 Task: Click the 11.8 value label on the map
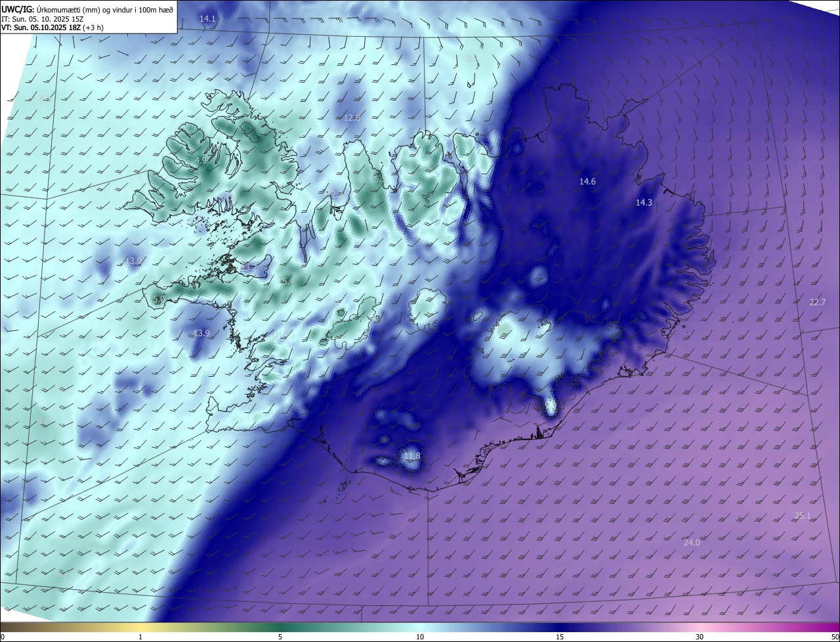coord(412,456)
